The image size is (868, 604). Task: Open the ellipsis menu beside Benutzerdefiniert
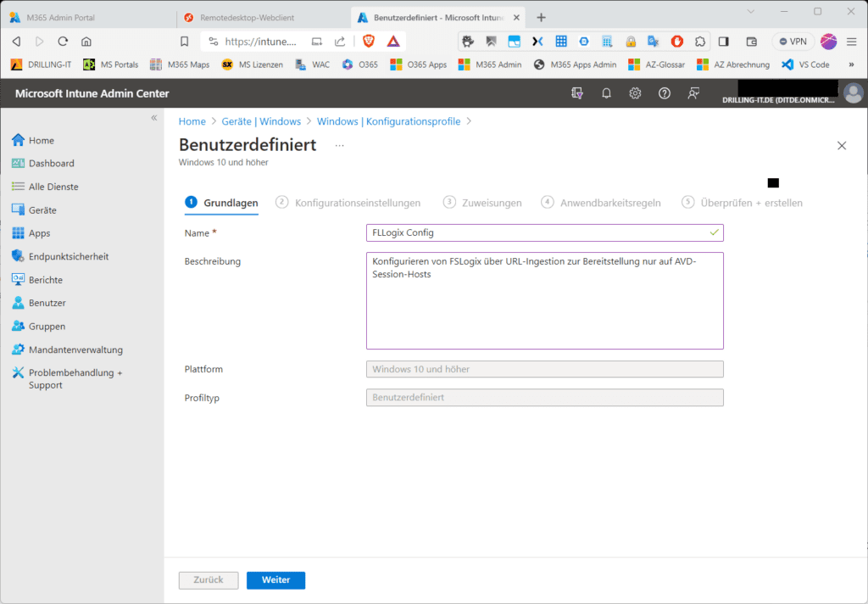(339, 145)
